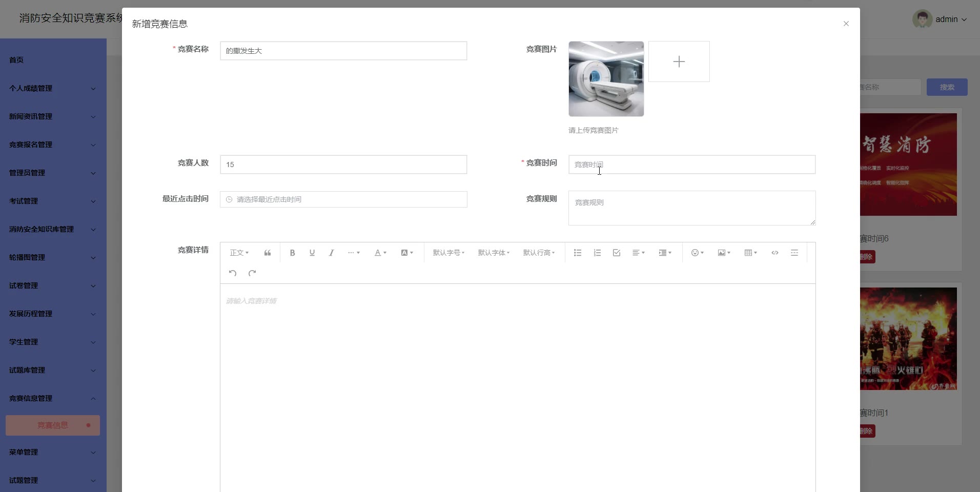Expand 竞赛报名管理 in the sidebar
This screenshot has width=980, height=492.
point(53,145)
